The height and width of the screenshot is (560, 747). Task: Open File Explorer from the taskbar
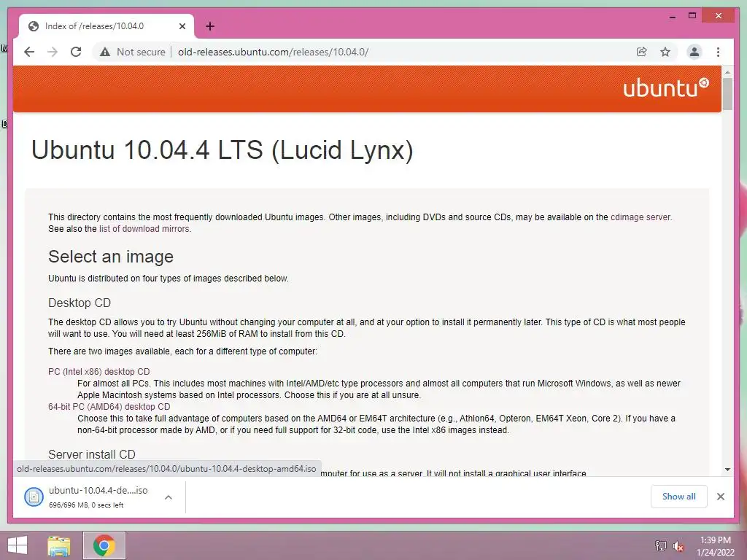[x=58, y=545]
